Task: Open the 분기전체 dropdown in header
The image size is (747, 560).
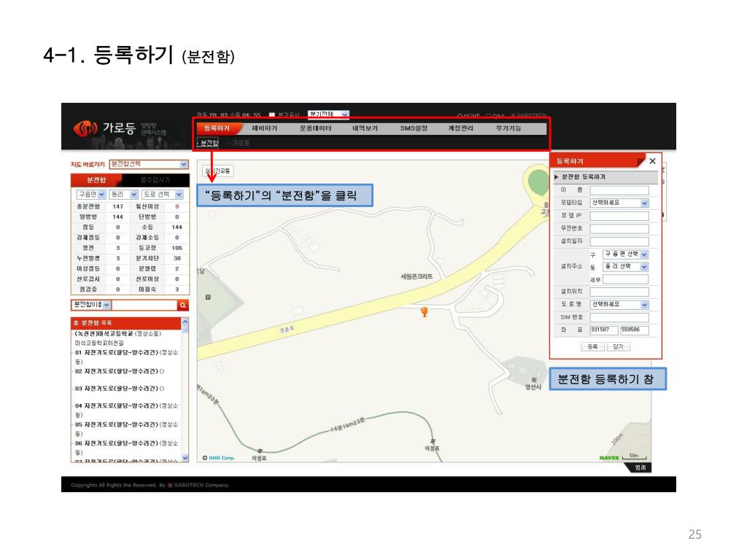Action: [329, 114]
